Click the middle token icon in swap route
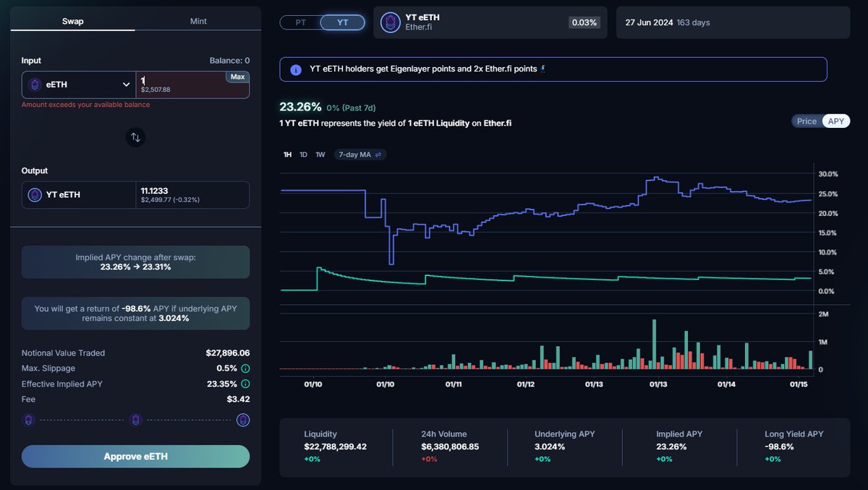 click(x=135, y=419)
